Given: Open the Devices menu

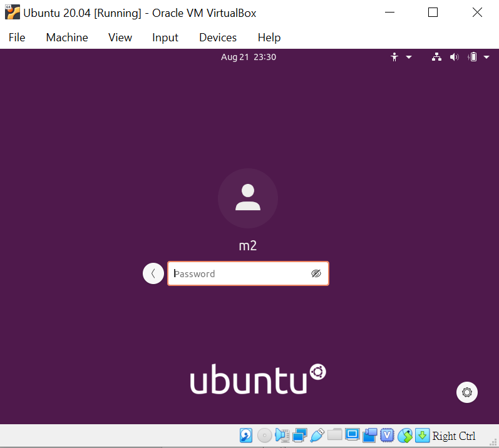Looking at the screenshot, I should point(218,38).
